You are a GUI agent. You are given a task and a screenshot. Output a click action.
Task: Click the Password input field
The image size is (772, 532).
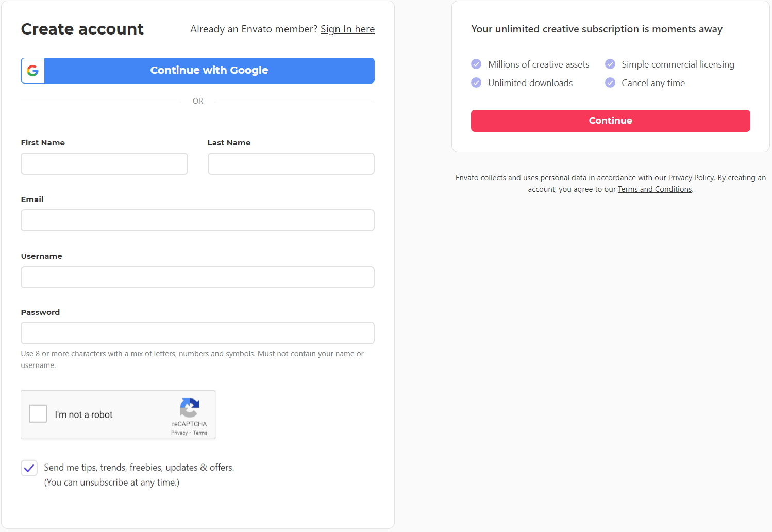[197, 333]
